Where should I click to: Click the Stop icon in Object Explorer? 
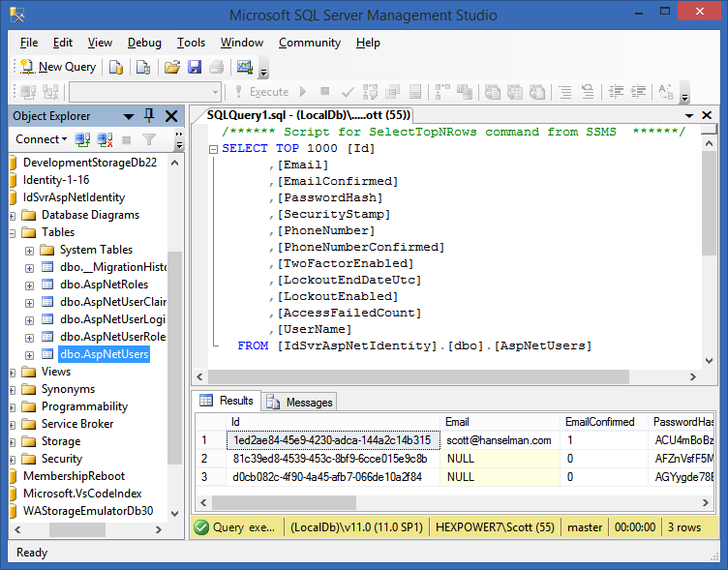point(126,139)
